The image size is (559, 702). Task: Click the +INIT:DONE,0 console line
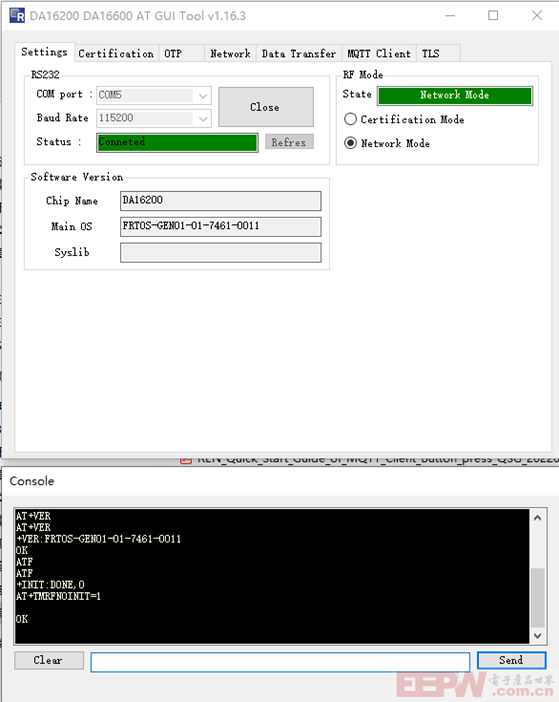[x=50, y=585]
